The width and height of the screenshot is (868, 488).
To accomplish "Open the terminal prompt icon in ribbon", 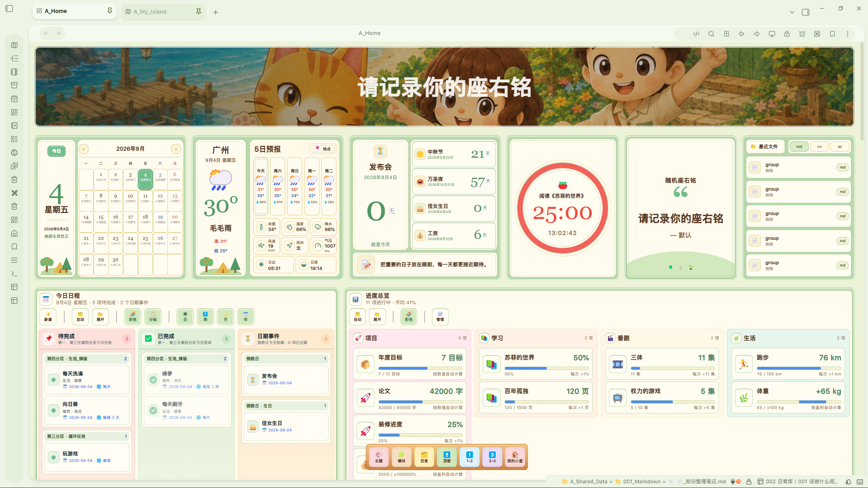I will [14, 274].
